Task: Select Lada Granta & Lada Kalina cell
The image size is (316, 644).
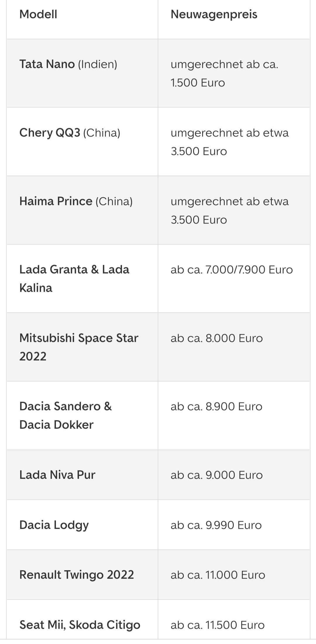Action: [x=74, y=278]
